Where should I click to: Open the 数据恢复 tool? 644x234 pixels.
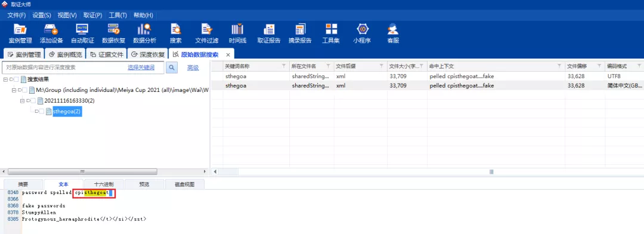(113, 33)
